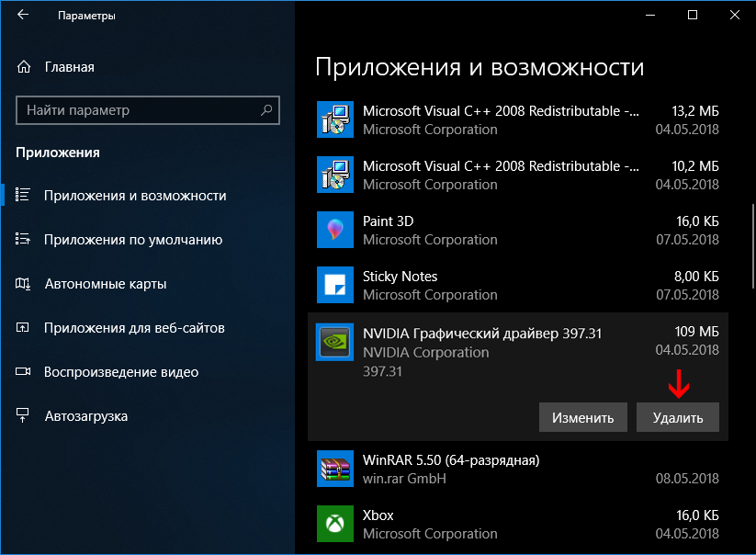Click the magnifier icon in the search box
This screenshot has width=756, height=555.
266,110
